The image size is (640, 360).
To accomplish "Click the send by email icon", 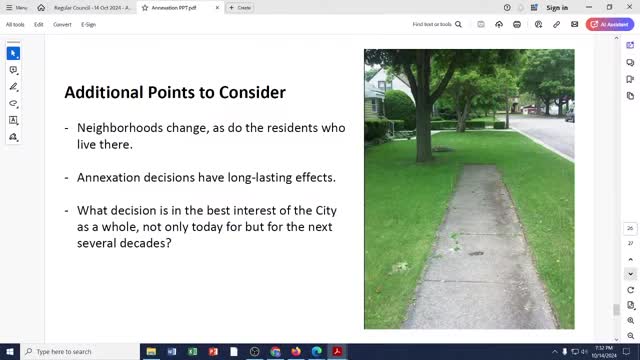I will [x=574, y=24].
